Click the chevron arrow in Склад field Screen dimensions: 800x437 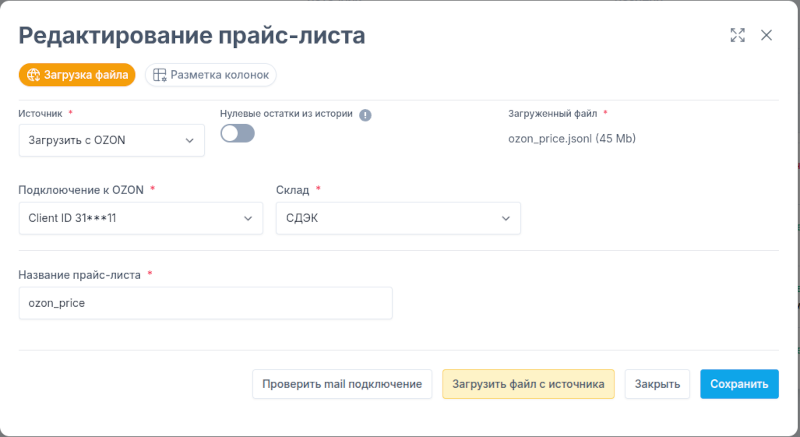coord(506,218)
